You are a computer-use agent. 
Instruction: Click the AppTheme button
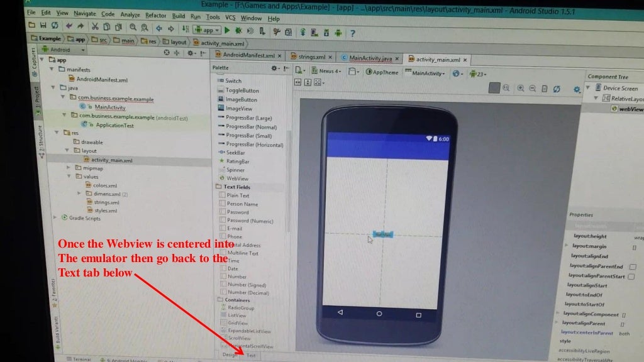382,72
